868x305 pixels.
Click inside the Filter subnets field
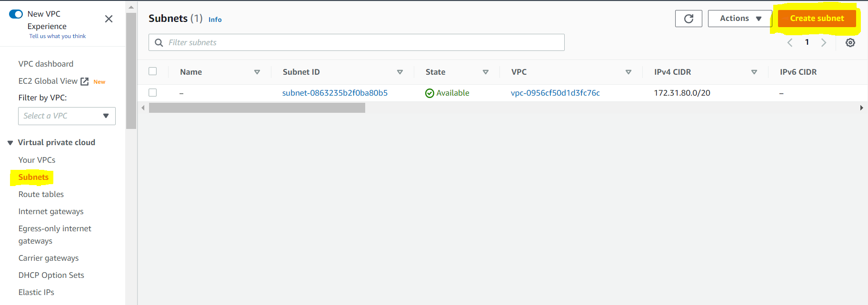[x=333, y=42]
